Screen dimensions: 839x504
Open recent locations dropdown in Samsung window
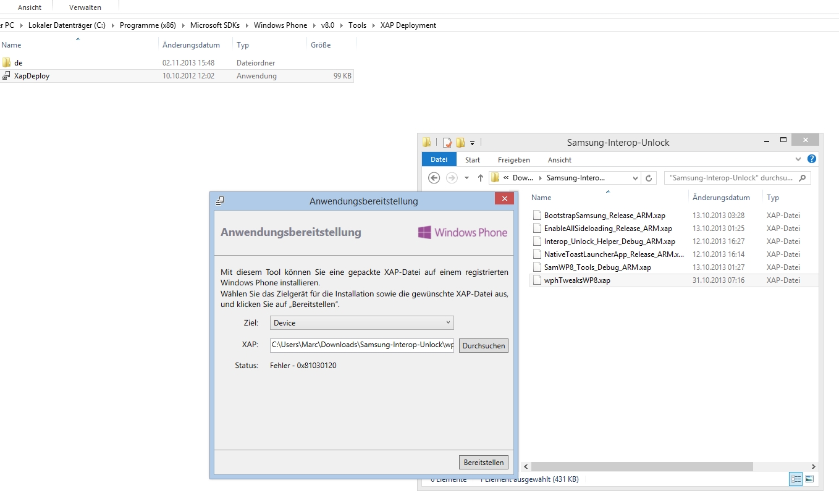466,178
